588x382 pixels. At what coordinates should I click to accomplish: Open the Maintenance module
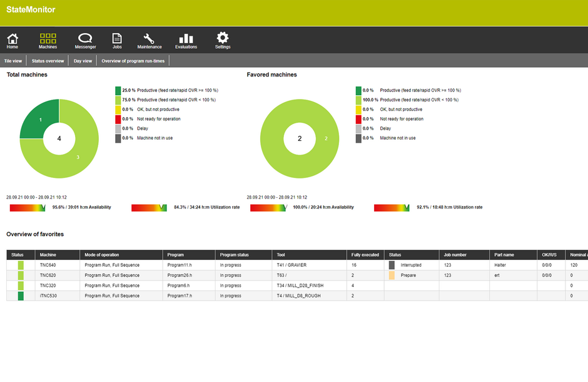point(150,39)
